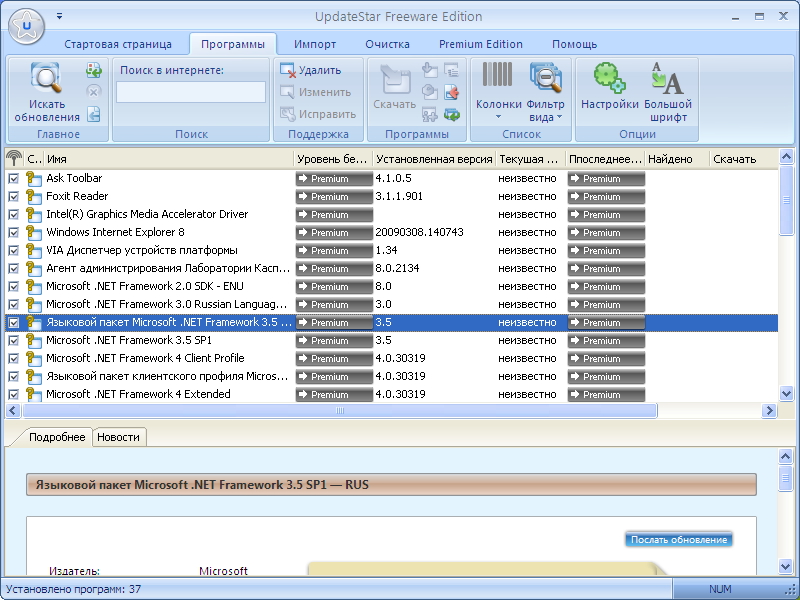Click the Послать обновление button
This screenshot has width=800, height=600.
679,540
